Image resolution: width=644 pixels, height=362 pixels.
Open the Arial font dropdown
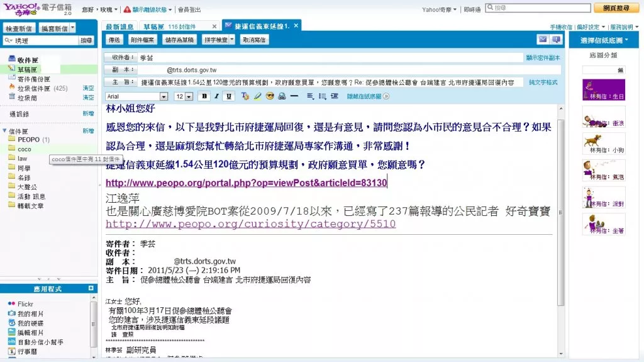click(x=164, y=97)
